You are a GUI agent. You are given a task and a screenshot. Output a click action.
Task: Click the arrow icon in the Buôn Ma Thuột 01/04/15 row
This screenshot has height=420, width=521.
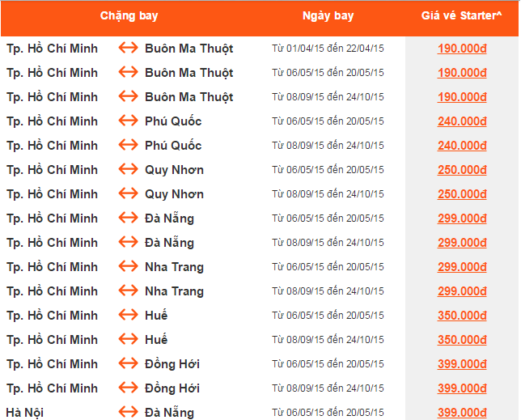point(128,49)
